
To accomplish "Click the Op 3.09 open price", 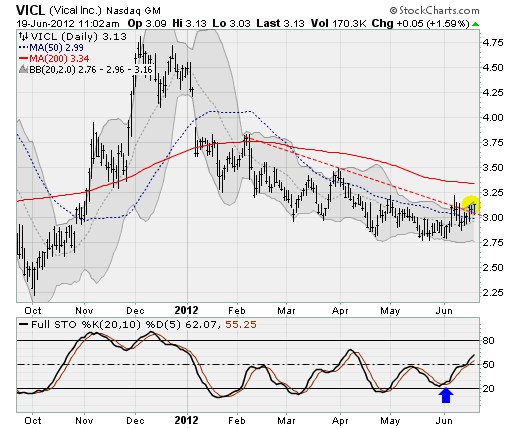I will [x=148, y=24].
